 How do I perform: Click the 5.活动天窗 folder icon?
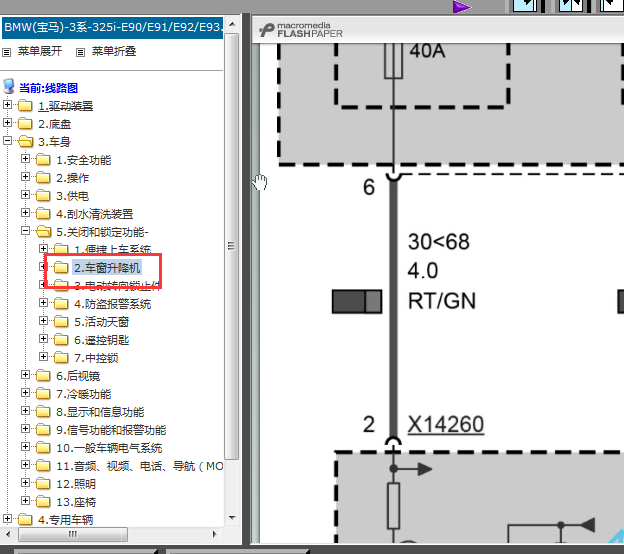[x=61, y=321]
